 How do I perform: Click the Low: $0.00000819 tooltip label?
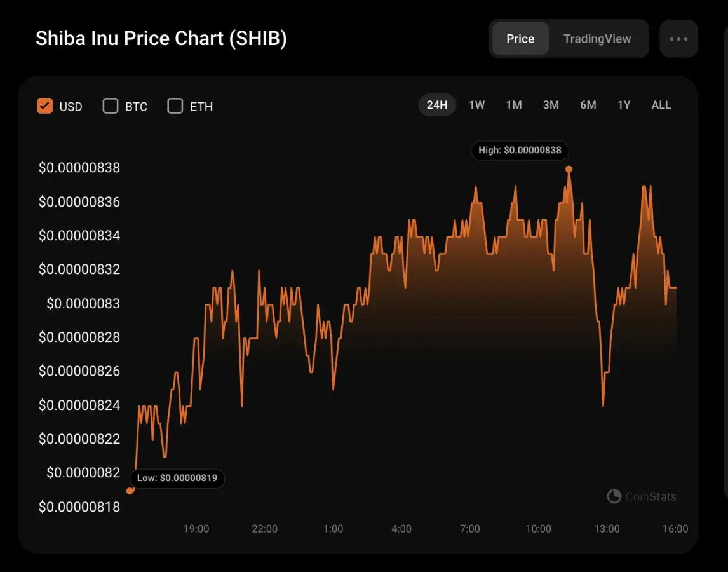[177, 479]
